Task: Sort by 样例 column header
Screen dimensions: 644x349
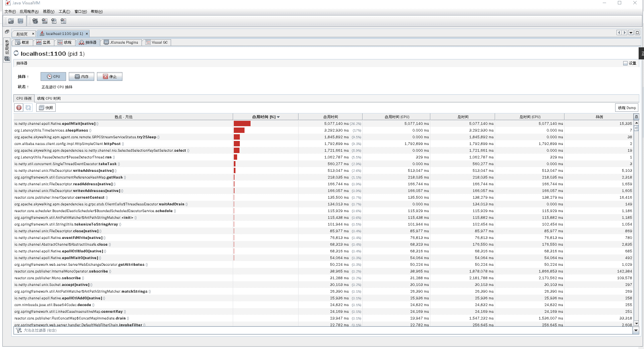Action: (x=599, y=117)
